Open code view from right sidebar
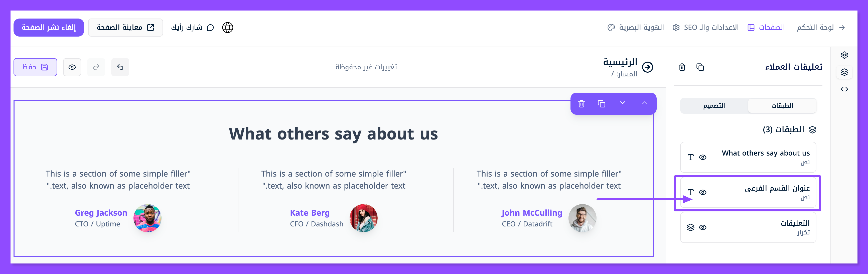 [844, 89]
